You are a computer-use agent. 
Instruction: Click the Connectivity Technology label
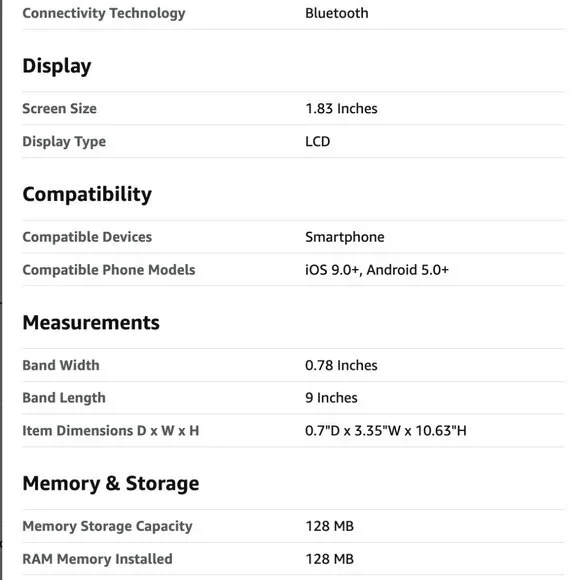point(104,13)
